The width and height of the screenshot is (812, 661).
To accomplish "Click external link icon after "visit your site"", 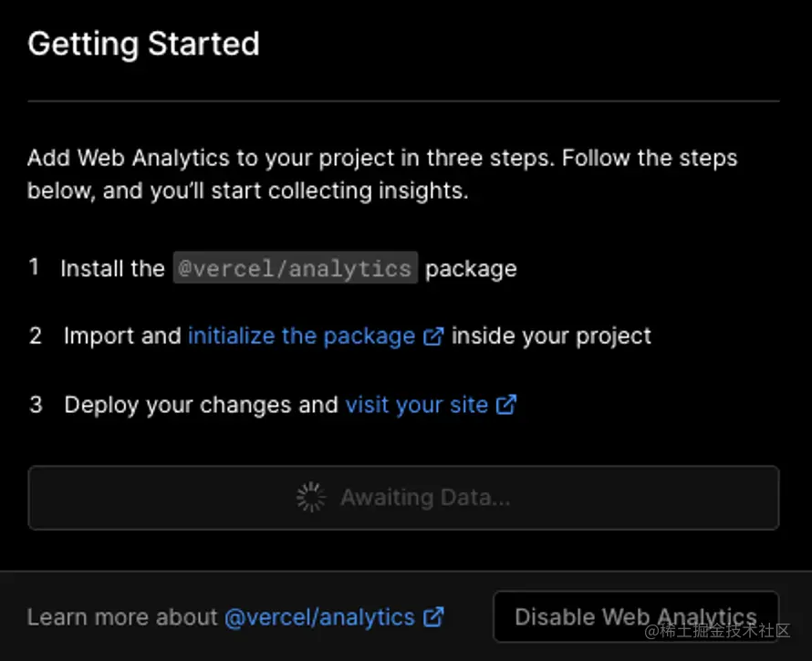I will 506,405.
